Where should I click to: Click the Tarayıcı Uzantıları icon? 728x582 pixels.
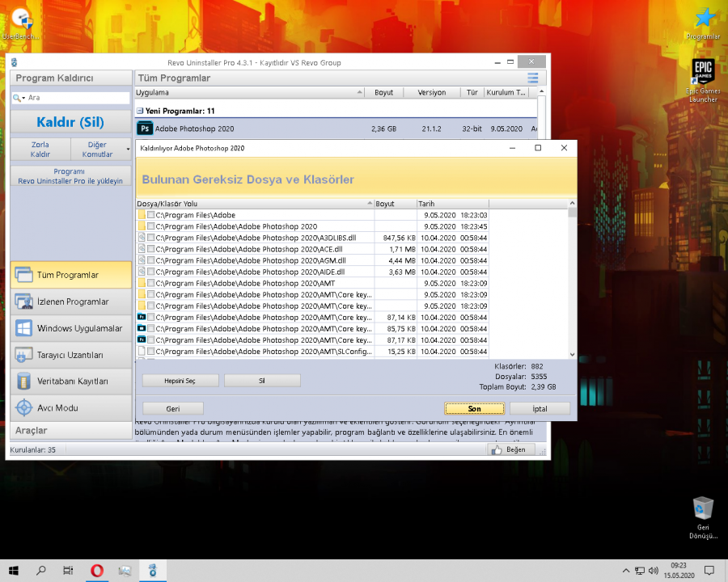(x=23, y=355)
